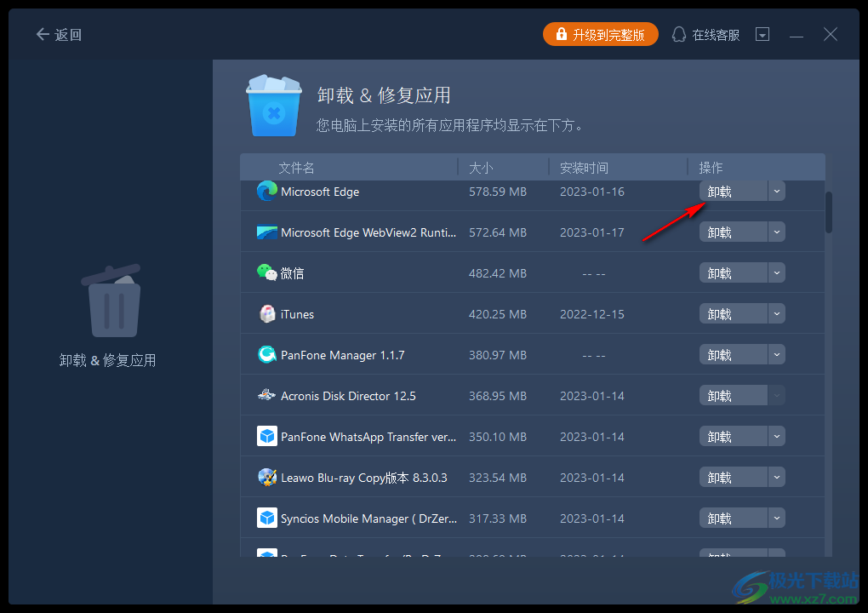868x613 pixels.
Task: Click the 操作 column header
Action: click(x=711, y=168)
